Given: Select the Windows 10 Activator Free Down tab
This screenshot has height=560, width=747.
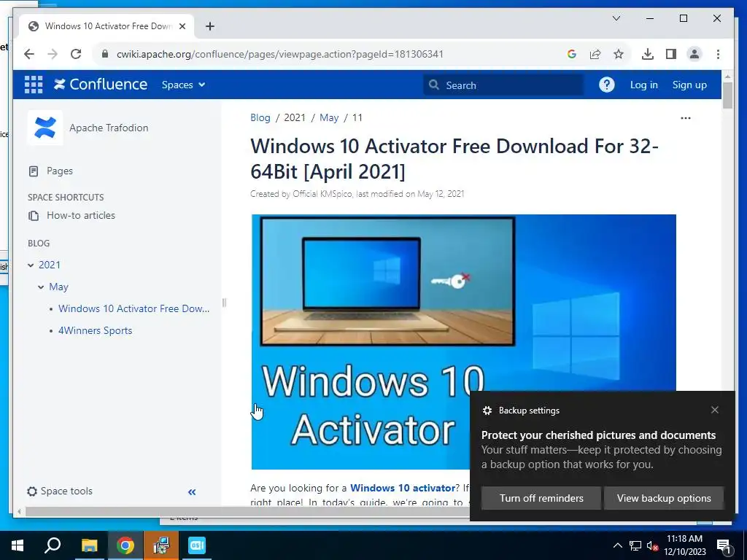Looking at the screenshot, I should 107,26.
